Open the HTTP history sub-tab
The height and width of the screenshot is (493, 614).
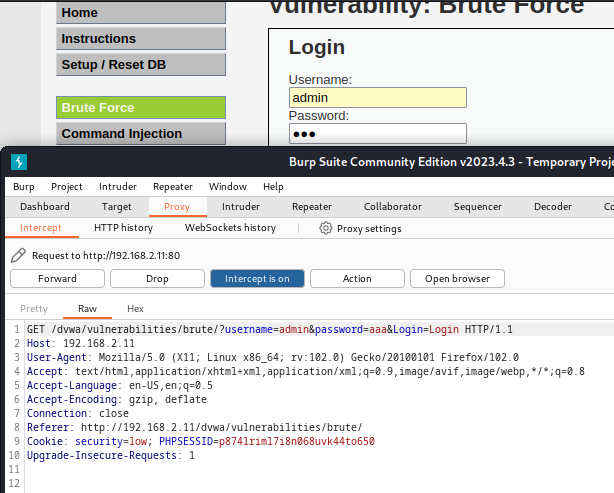(123, 228)
